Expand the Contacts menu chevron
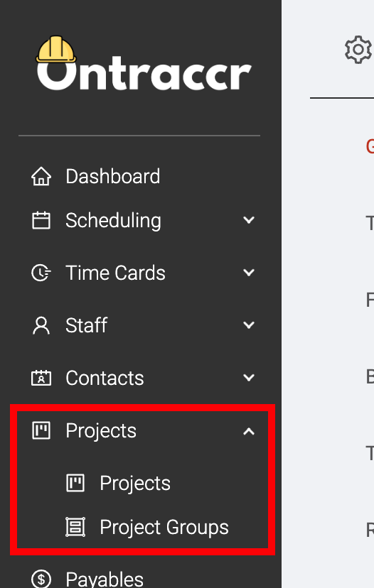The height and width of the screenshot is (588, 374). tap(249, 378)
